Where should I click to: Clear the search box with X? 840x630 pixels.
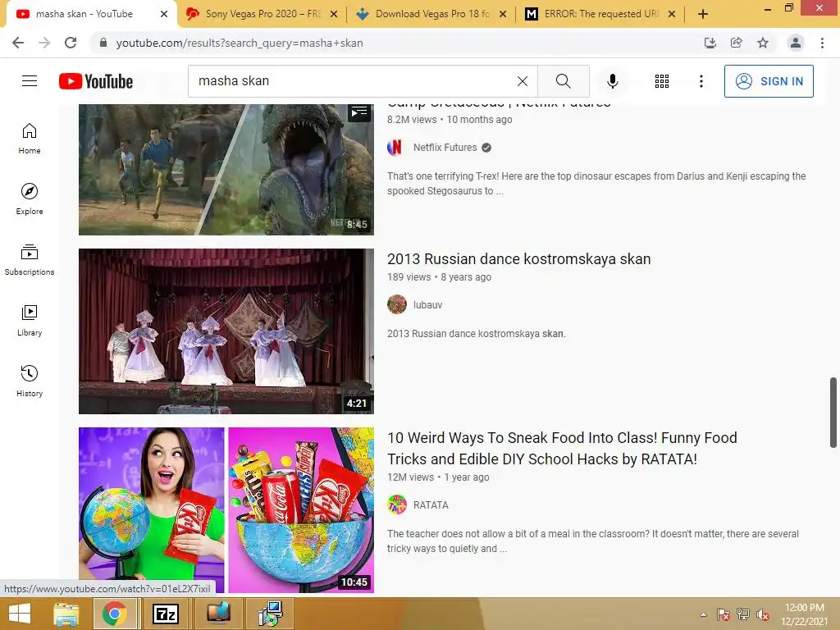pyautogui.click(x=523, y=81)
